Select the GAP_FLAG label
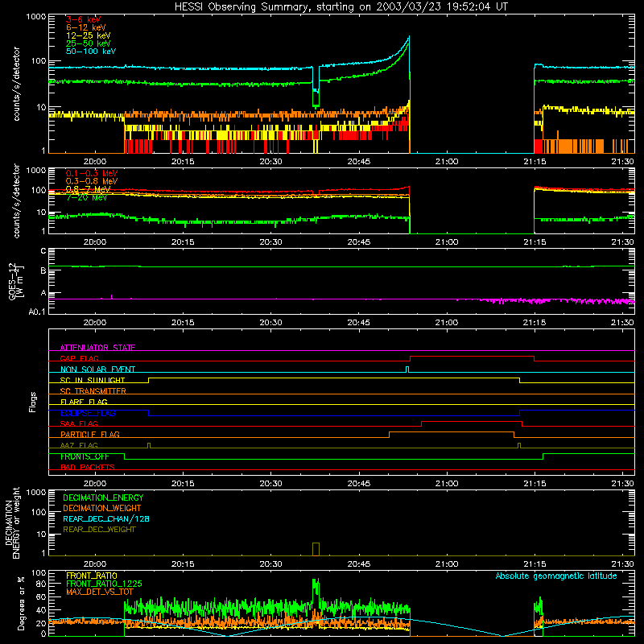Screen dimensions: 644x644 coord(79,358)
